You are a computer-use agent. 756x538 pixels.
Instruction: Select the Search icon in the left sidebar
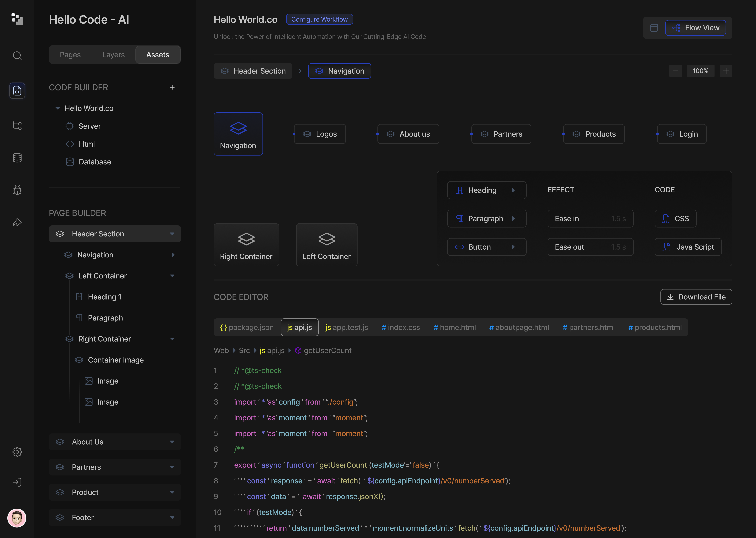coord(17,56)
